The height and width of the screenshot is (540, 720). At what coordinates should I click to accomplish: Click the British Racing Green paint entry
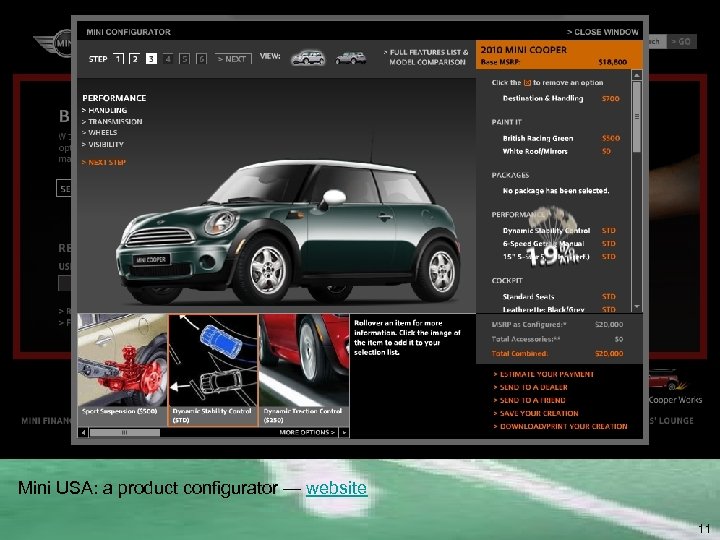[561, 138]
